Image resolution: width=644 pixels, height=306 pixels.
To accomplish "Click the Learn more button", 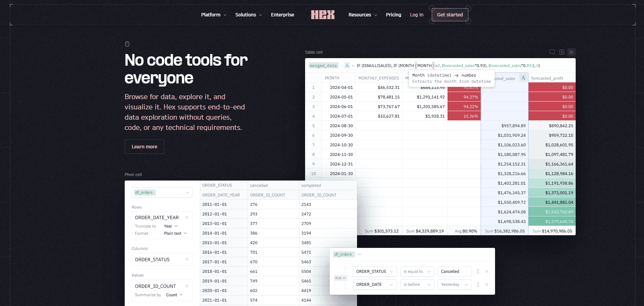I will pyautogui.click(x=145, y=147).
